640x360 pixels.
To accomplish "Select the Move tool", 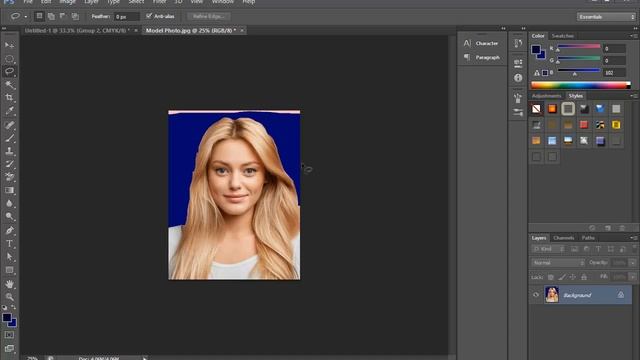I will pos(9,45).
